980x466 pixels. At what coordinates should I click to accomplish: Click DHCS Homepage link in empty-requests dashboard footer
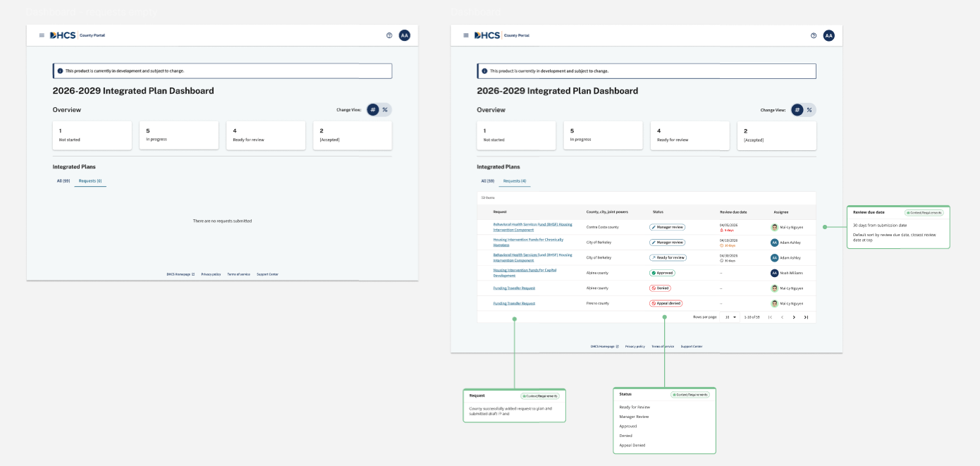click(179, 274)
